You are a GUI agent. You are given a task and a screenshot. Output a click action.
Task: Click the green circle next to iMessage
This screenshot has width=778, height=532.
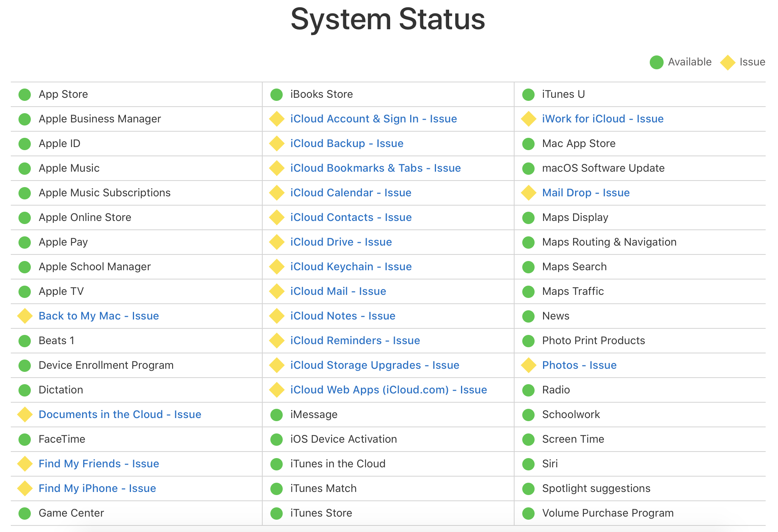point(276,415)
